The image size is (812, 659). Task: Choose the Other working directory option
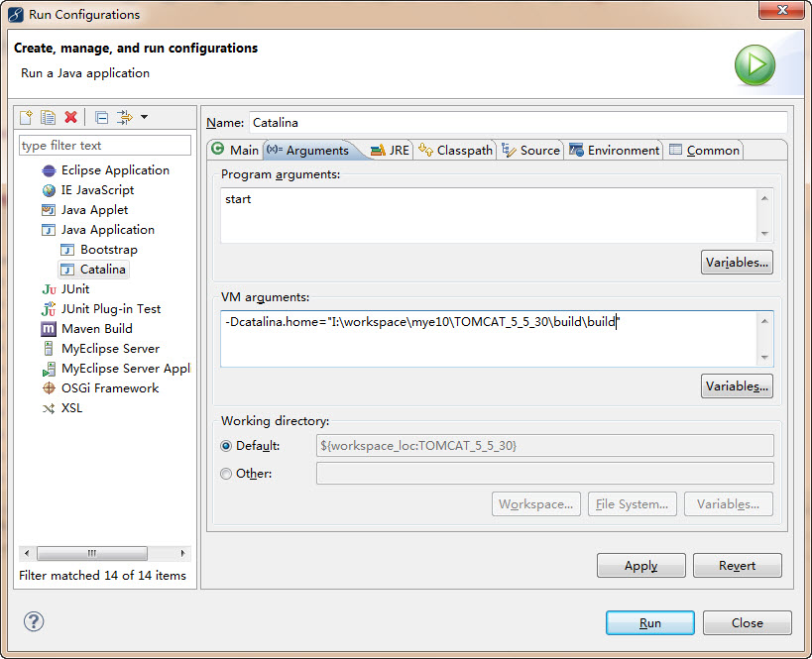coord(227,474)
